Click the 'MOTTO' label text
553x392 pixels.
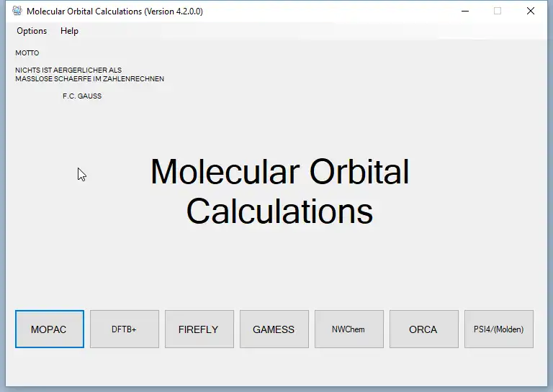(27, 53)
